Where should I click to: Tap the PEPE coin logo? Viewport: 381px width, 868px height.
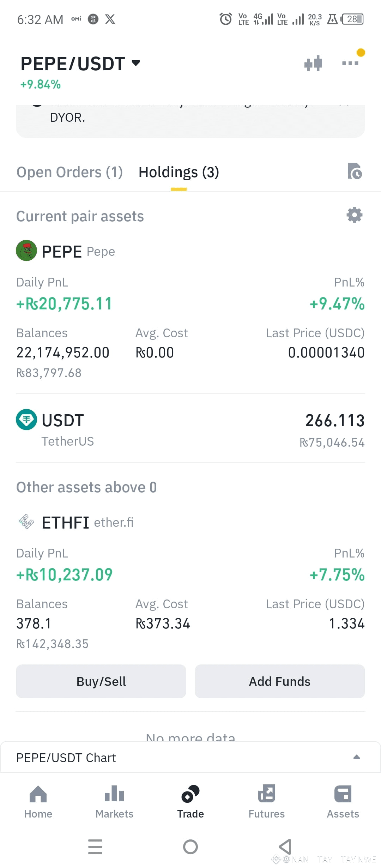pyautogui.click(x=26, y=251)
